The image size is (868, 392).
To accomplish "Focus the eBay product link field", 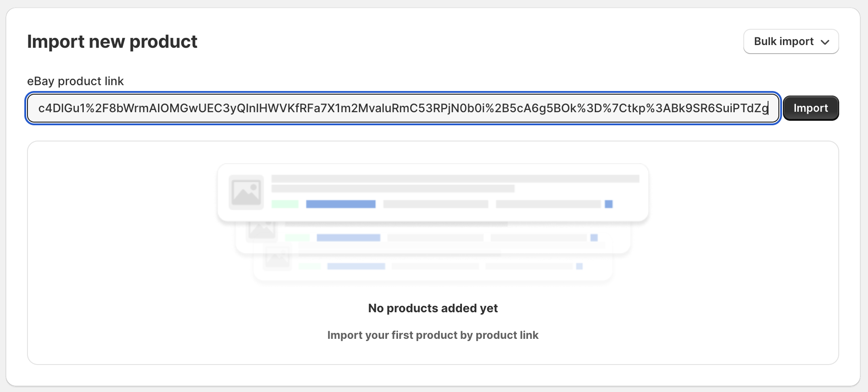I will tap(402, 108).
